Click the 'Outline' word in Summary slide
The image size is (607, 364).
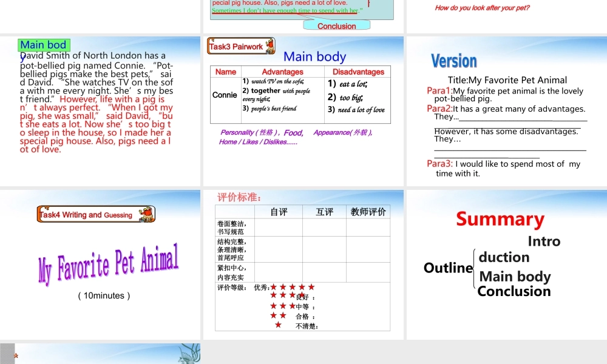(x=449, y=268)
